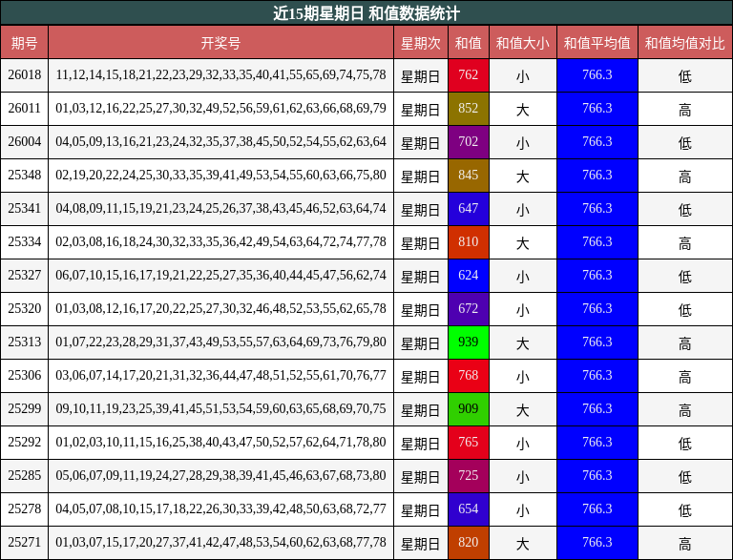The image size is (733, 560).
Task: Click the red 768 sum value cell
Action: pos(469,376)
